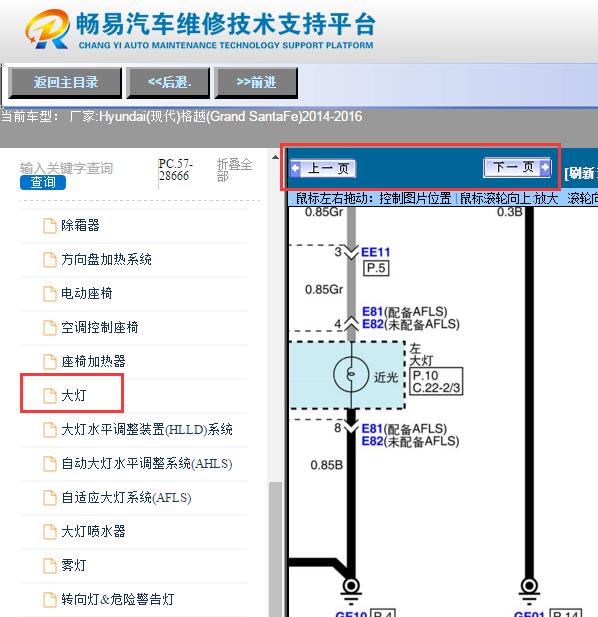Open 方向盘加热系统 tree item
Screen dimensions: 598x617
coord(106,259)
